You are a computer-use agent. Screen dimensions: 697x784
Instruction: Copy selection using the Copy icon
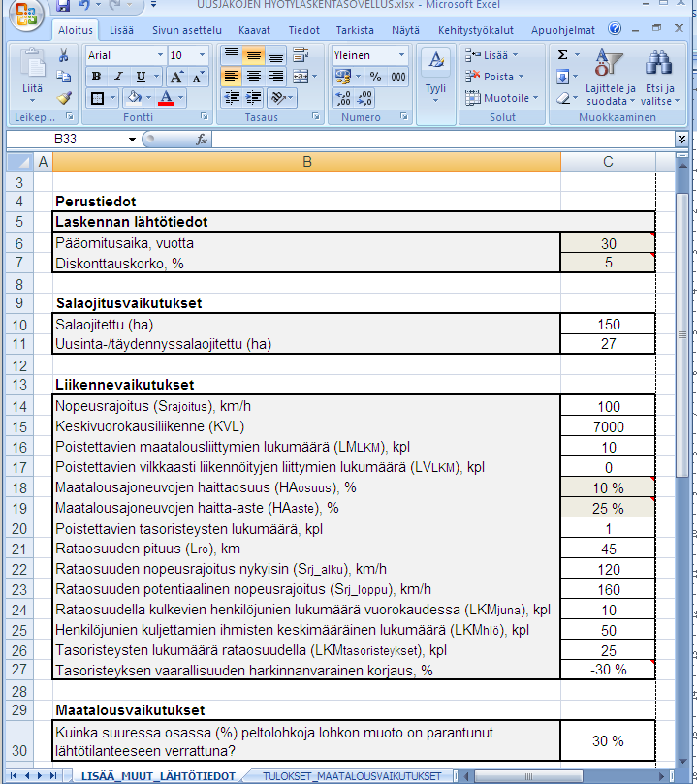click(x=64, y=77)
